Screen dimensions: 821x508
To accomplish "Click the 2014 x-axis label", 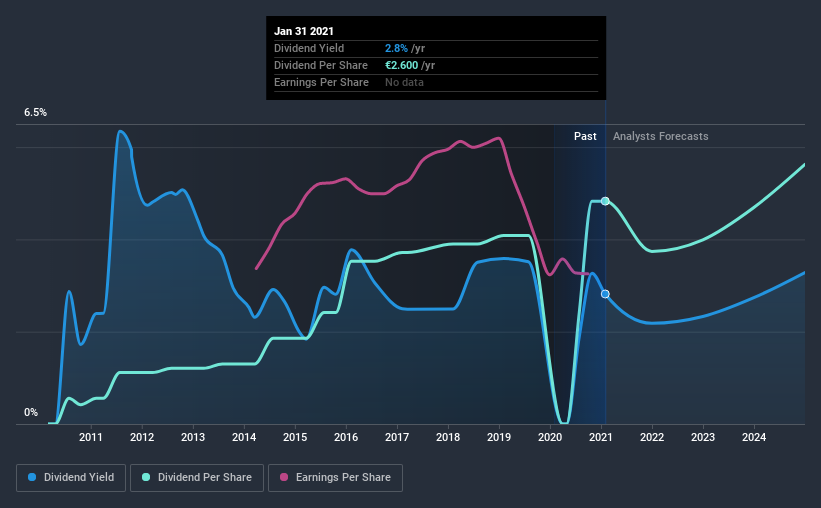I will pos(244,437).
